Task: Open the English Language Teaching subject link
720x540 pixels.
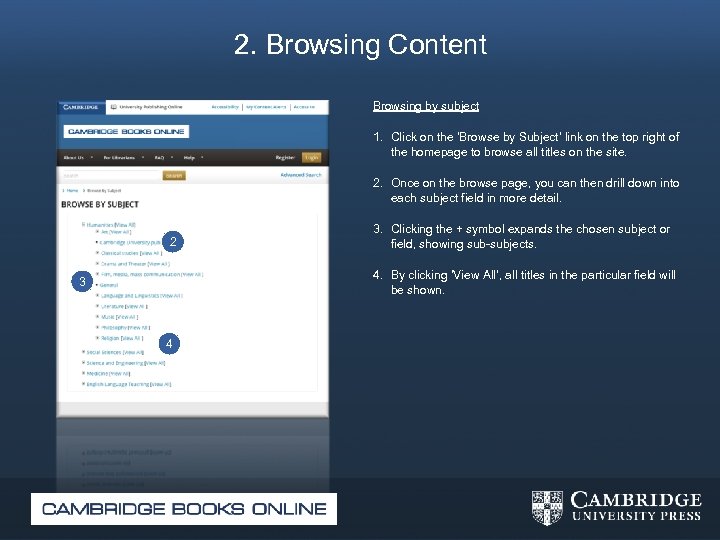Action: 118,384
